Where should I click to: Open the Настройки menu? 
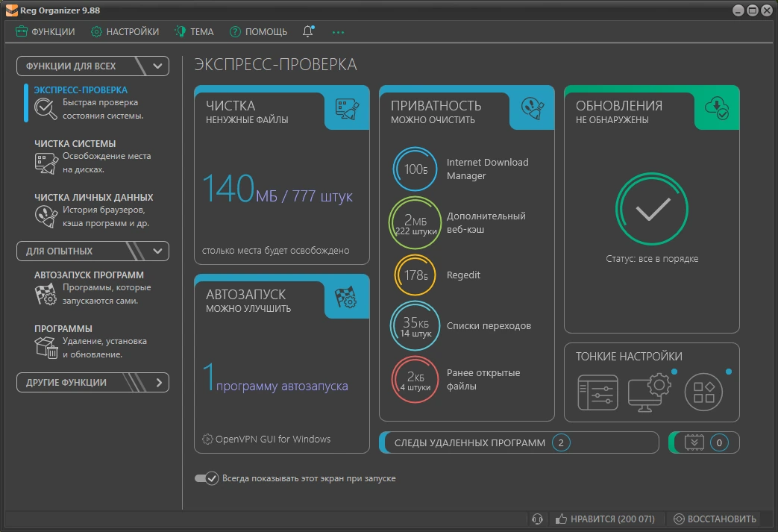[125, 32]
